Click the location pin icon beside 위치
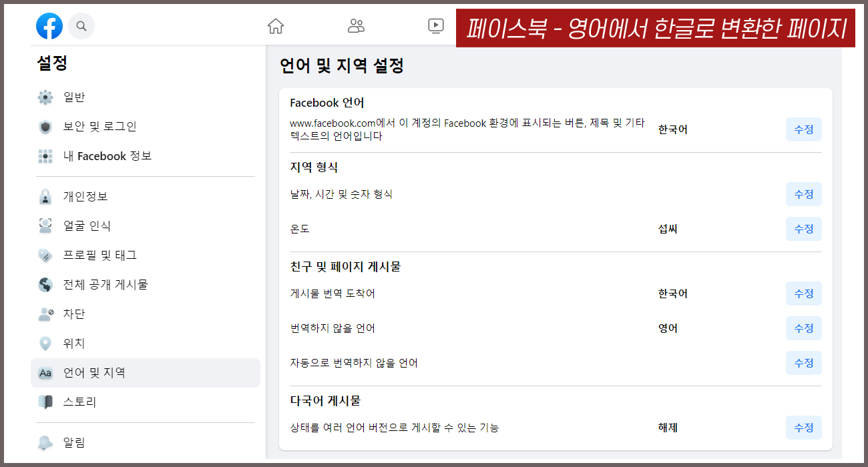The width and height of the screenshot is (868, 467). coord(45,344)
